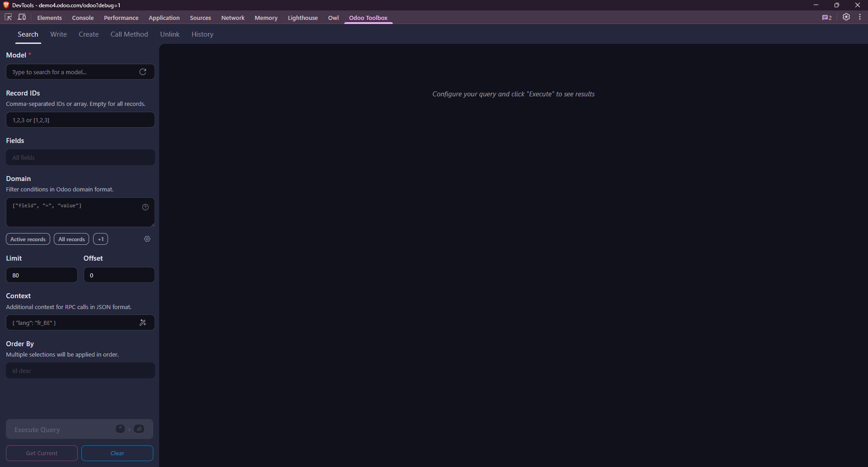Click the Get Current button

point(41,453)
